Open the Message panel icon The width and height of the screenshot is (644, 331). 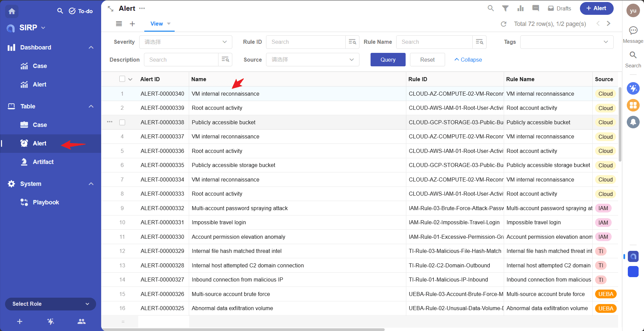tap(633, 31)
